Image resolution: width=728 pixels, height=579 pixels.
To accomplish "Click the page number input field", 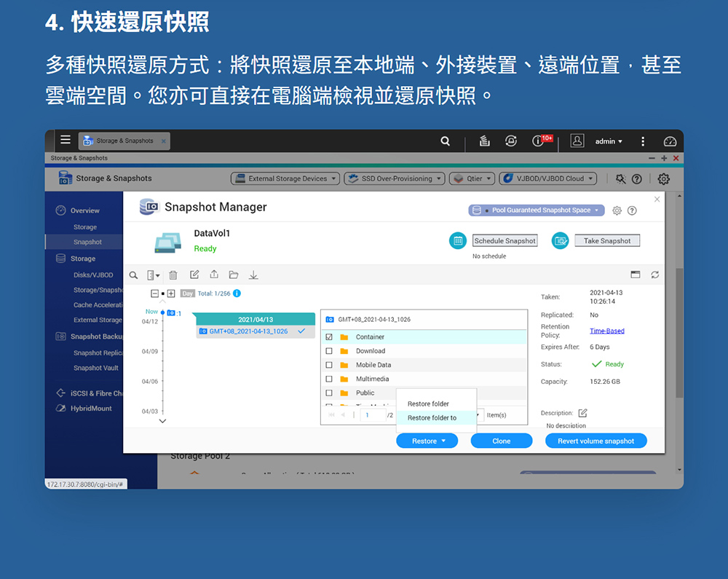I will tap(374, 415).
